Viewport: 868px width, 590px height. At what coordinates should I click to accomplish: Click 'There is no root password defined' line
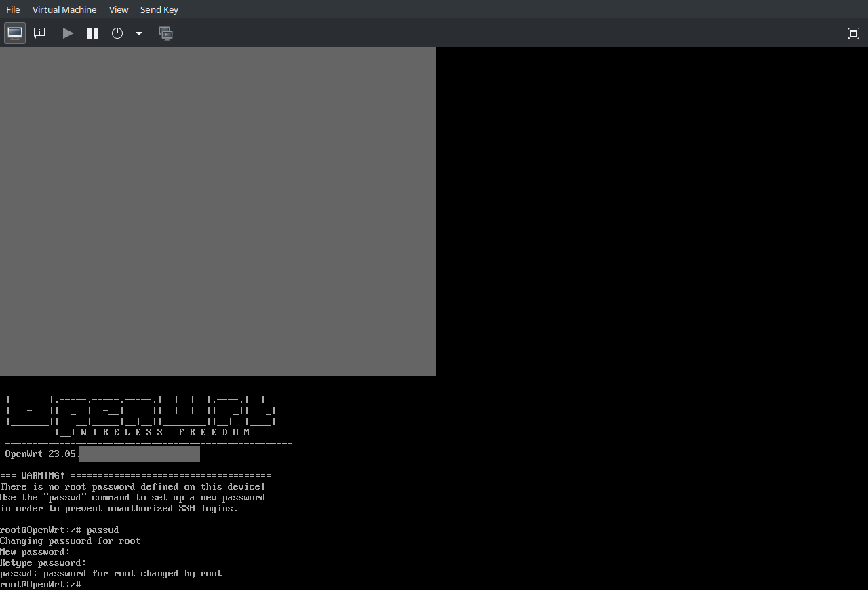tap(133, 486)
